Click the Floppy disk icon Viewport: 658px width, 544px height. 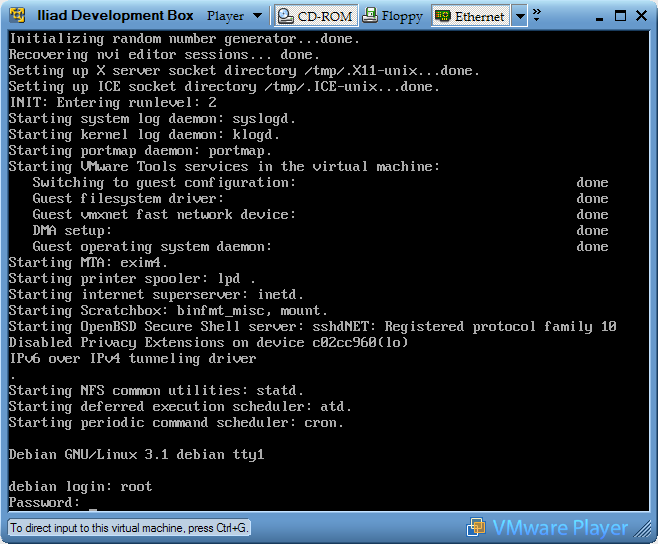370,16
